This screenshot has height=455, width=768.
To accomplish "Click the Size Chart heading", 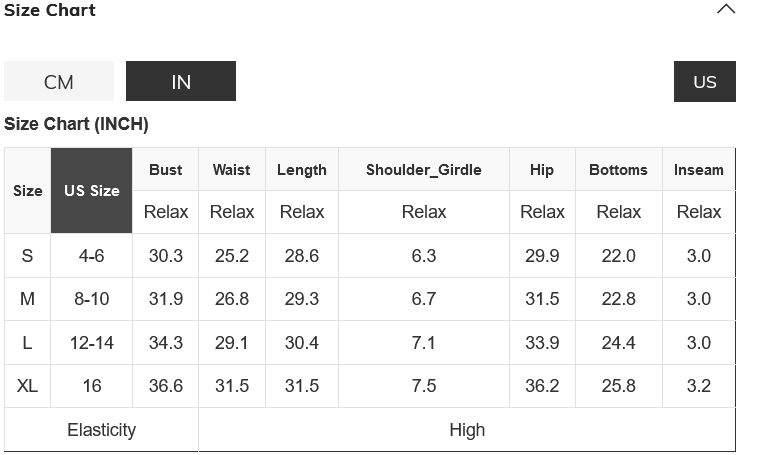I will (x=50, y=10).
